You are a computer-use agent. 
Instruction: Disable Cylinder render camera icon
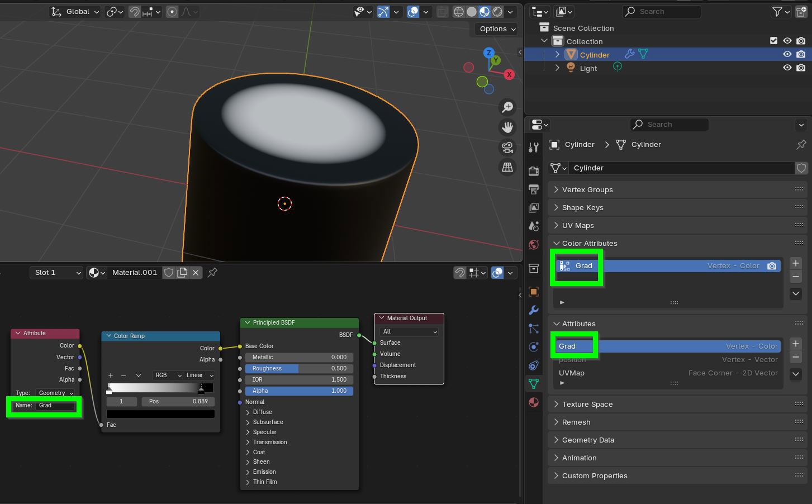tap(801, 54)
